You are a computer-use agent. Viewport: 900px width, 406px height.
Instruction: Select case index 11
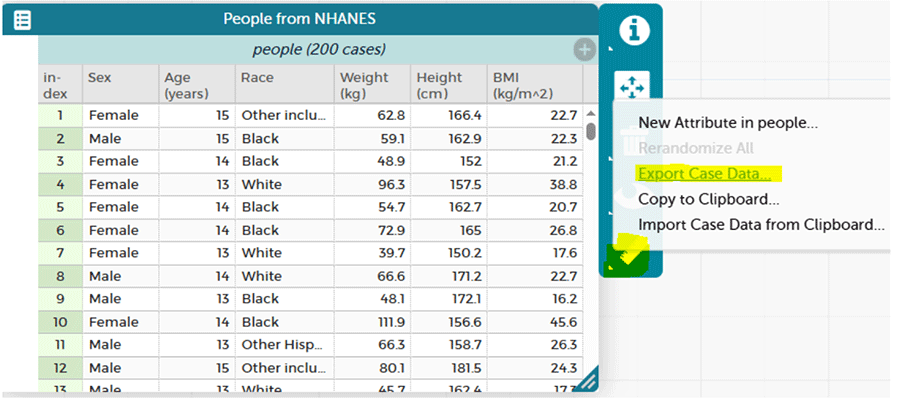coord(60,345)
